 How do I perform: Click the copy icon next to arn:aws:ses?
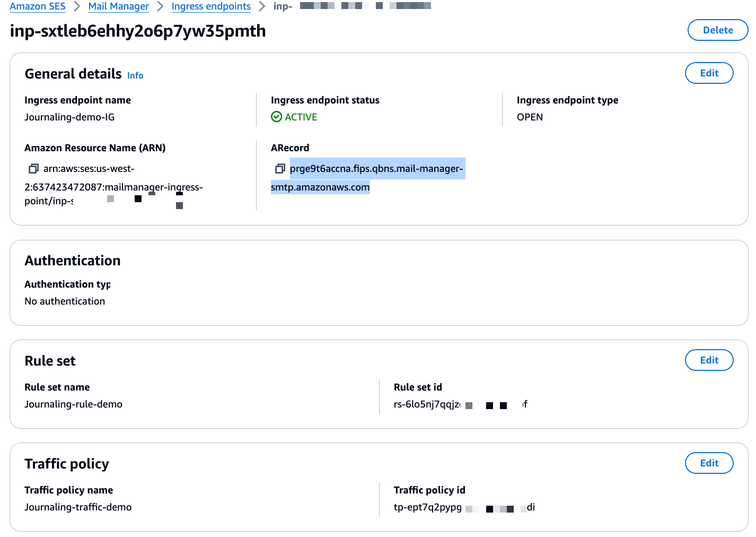click(x=33, y=168)
